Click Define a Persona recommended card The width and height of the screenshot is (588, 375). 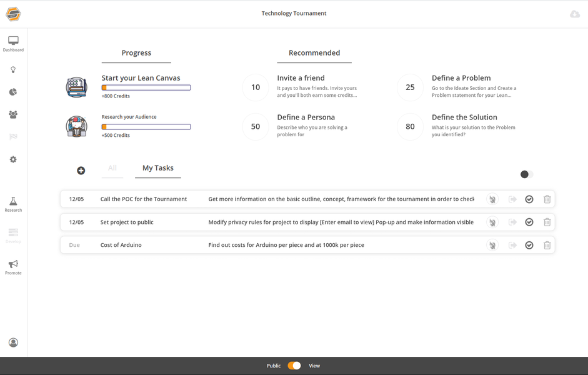tap(306, 126)
